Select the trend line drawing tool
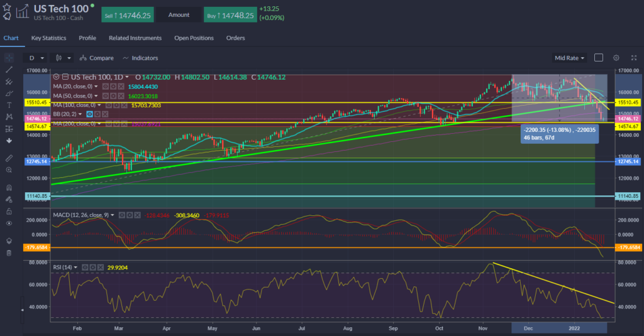Viewport: 644px width, 336px height. tap(9, 69)
